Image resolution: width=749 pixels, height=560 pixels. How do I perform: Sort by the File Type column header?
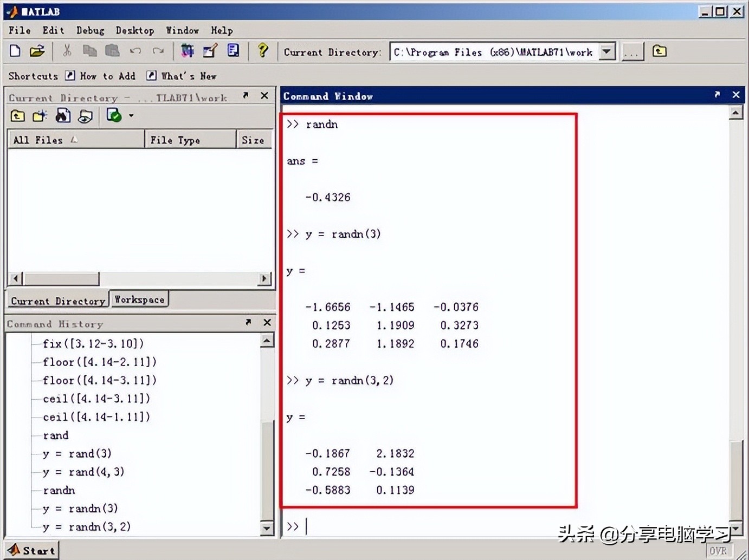(191, 140)
